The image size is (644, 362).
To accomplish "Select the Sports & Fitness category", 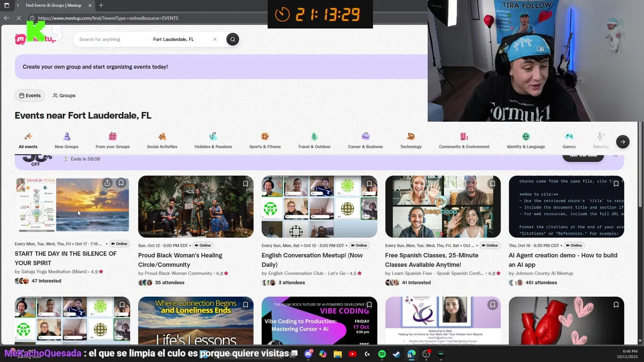I will click(265, 141).
